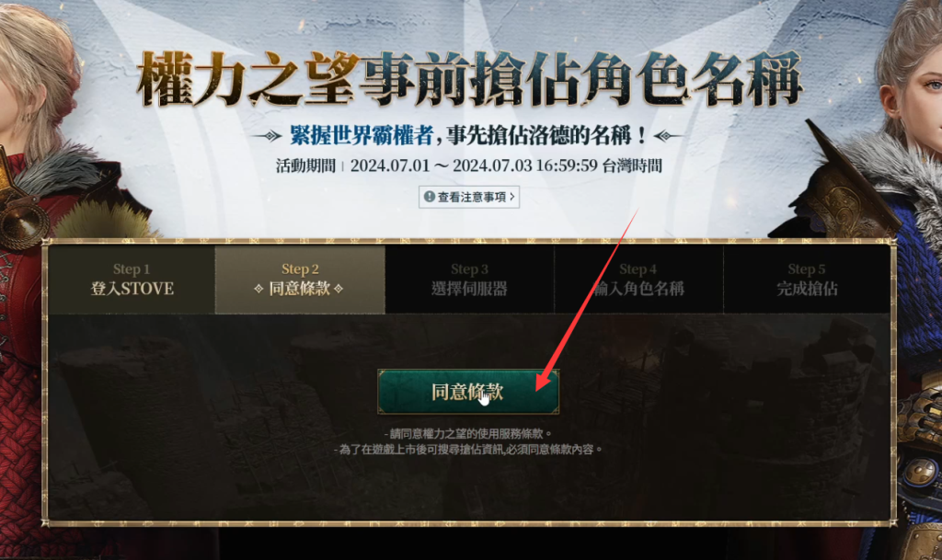This screenshot has width=942, height=560.
Task: Go to Step 4 輸入角色名稱 tab
Action: pos(638,280)
